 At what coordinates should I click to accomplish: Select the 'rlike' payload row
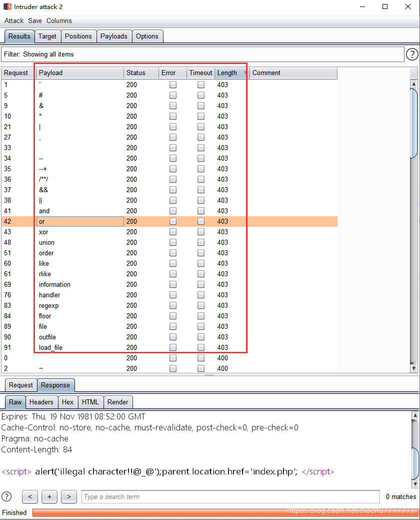(x=169, y=274)
